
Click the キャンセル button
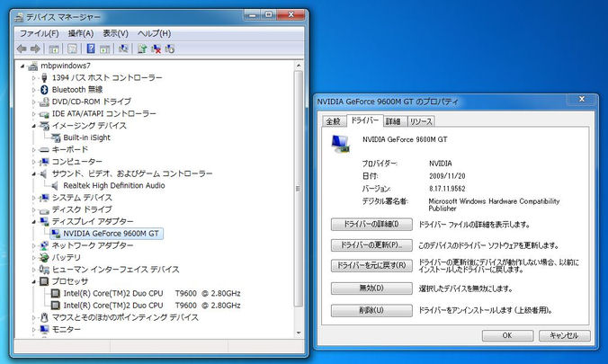(x=565, y=336)
